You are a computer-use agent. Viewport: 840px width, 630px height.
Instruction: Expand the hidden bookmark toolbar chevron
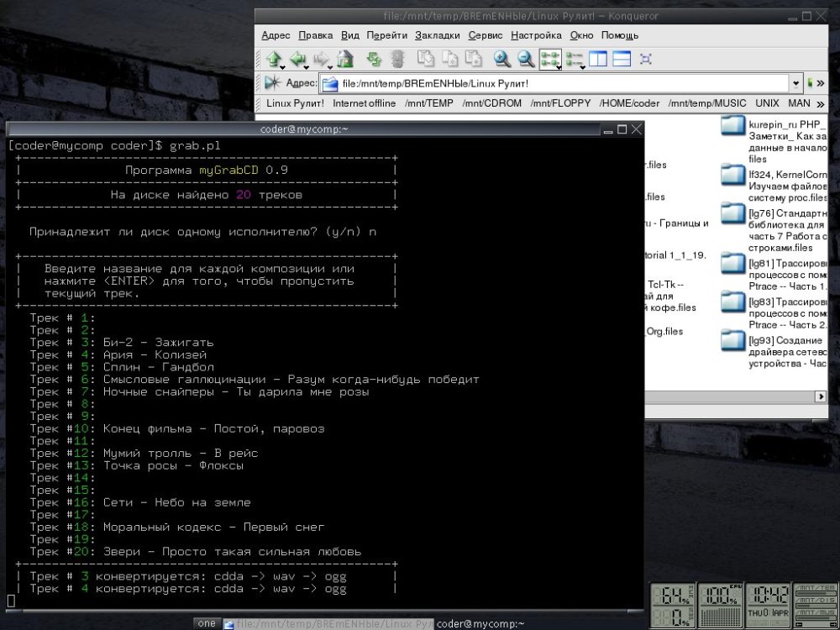point(820,103)
